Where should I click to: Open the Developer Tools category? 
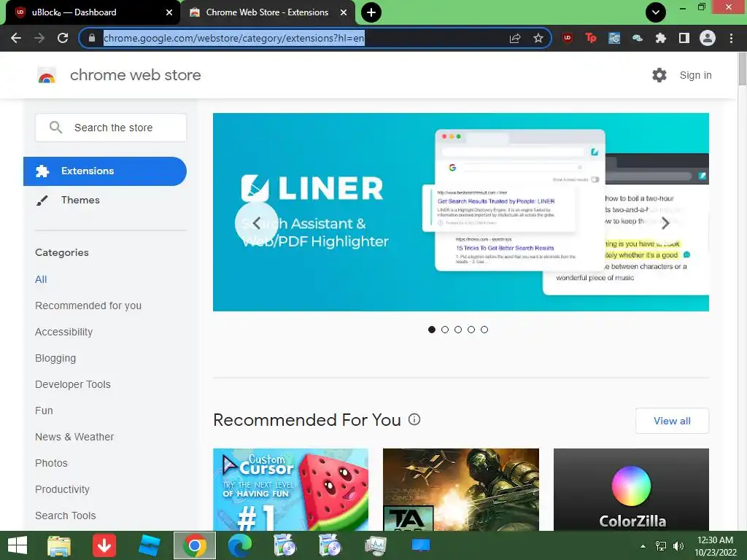pos(73,384)
